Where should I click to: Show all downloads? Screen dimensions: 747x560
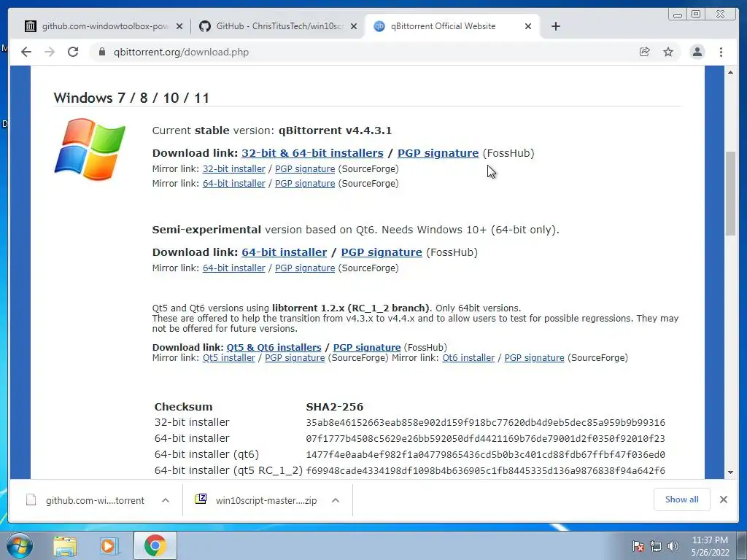pyautogui.click(x=682, y=499)
